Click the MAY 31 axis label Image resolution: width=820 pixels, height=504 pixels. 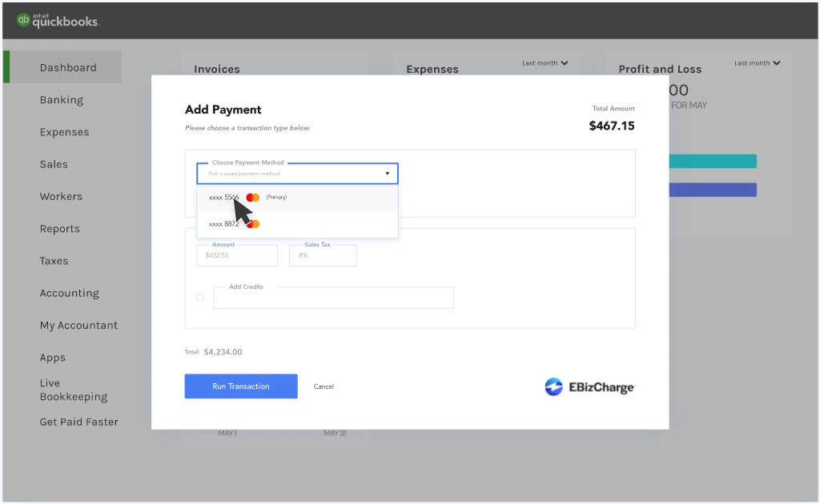(335, 433)
